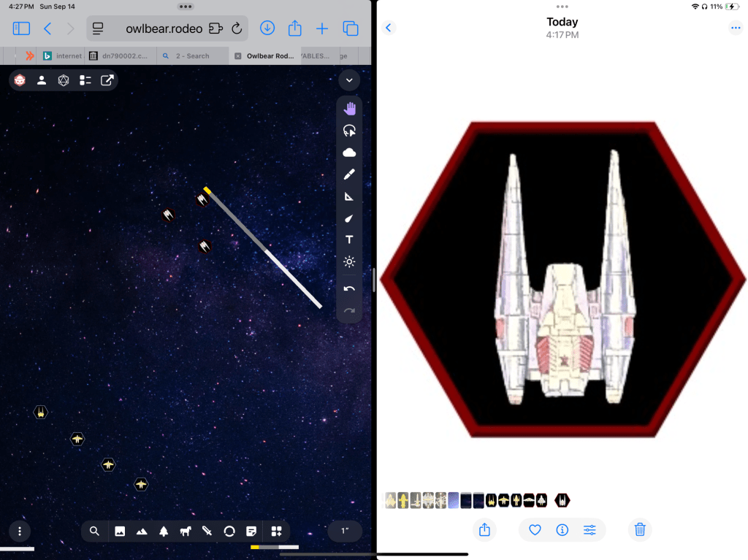Screen dimensions: 748x560
Task: Select the Drawing pencil tool
Action: 349,174
